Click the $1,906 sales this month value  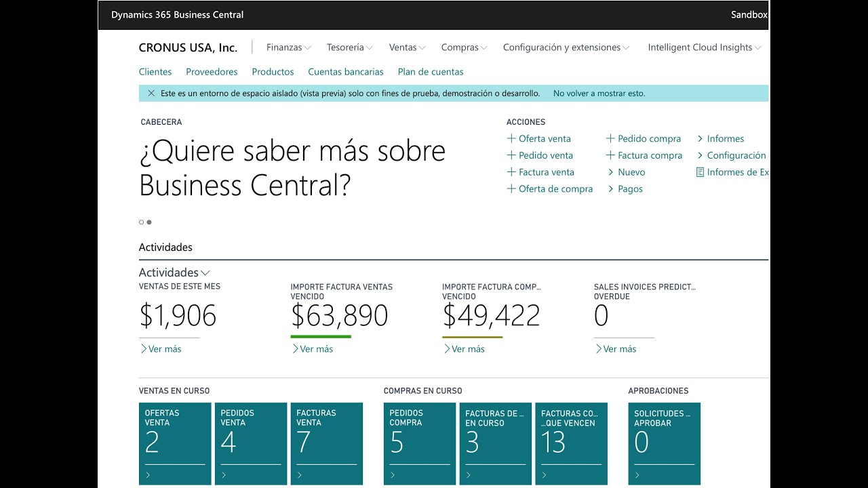coord(178,316)
